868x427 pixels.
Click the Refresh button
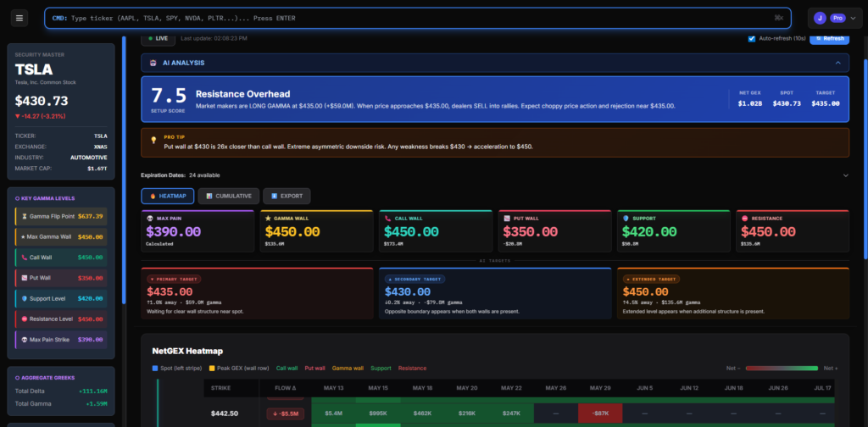click(x=829, y=38)
